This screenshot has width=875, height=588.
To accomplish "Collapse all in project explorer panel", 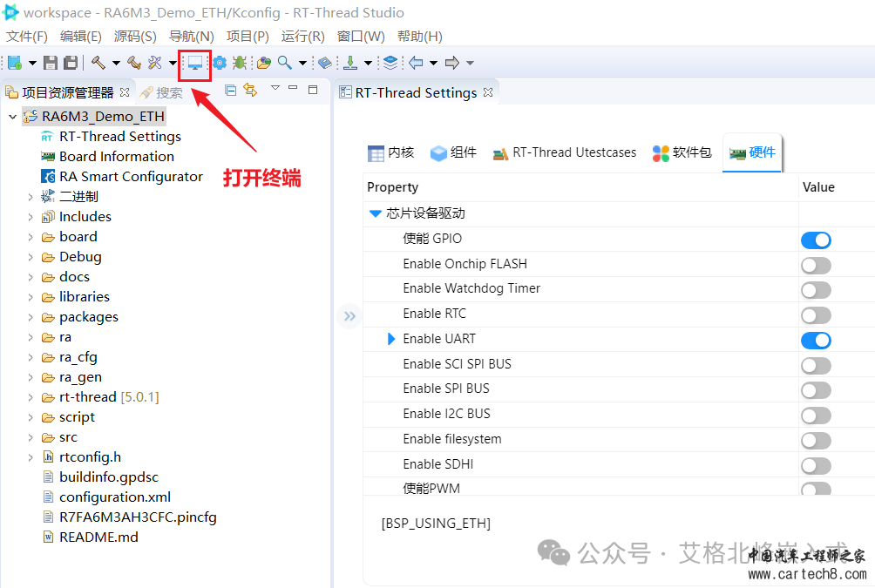I will [x=230, y=90].
